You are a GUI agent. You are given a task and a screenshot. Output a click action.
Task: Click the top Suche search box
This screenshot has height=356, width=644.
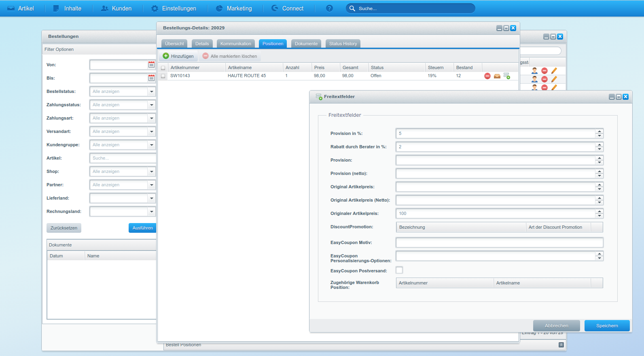point(411,8)
